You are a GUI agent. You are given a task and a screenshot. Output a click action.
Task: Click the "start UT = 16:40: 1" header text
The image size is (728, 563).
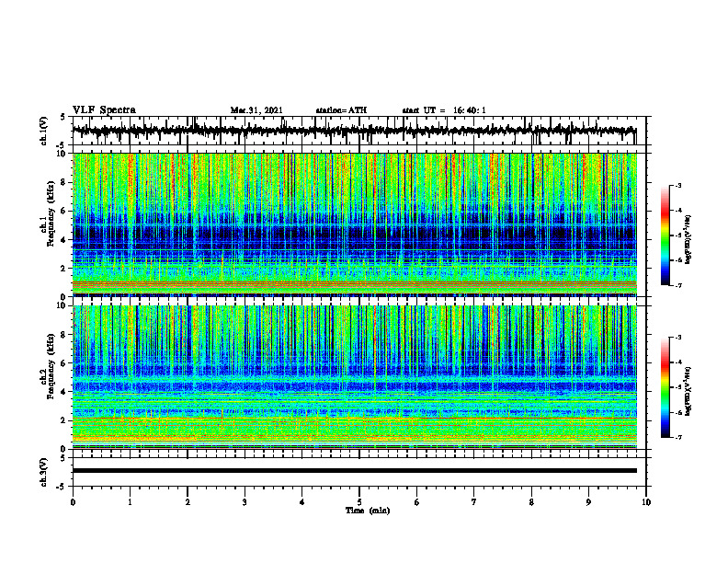[x=444, y=110]
